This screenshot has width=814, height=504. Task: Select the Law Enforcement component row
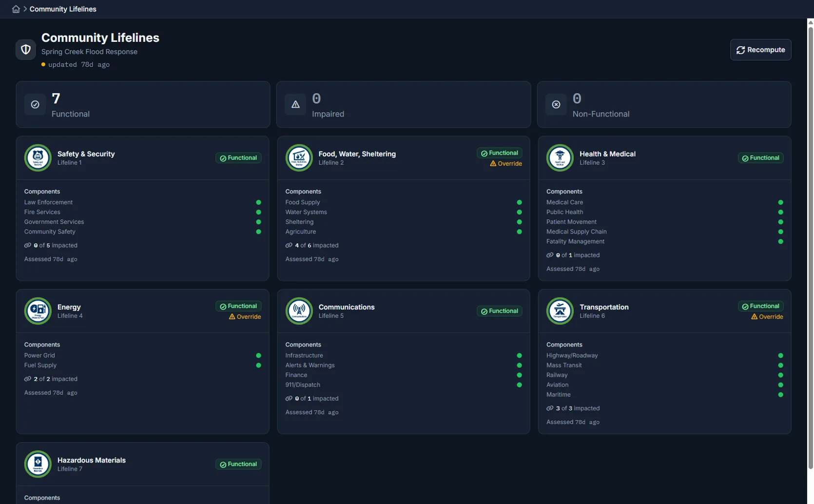point(143,202)
